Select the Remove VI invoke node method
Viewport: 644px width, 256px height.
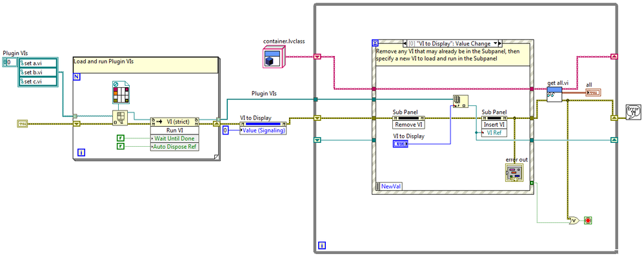408,124
